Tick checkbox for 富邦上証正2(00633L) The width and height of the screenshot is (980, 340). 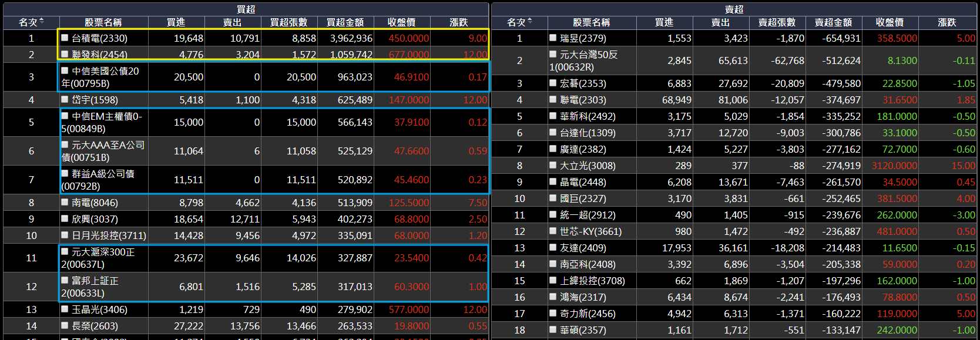65,280
